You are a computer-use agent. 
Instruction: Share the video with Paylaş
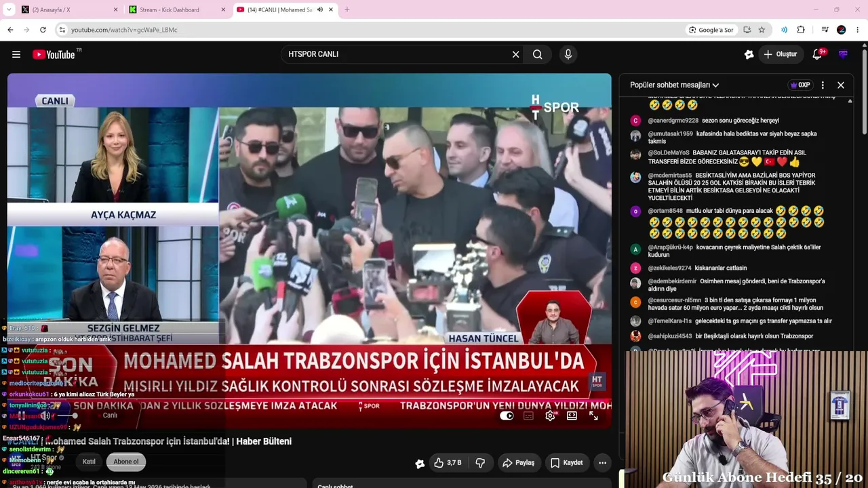tap(518, 463)
